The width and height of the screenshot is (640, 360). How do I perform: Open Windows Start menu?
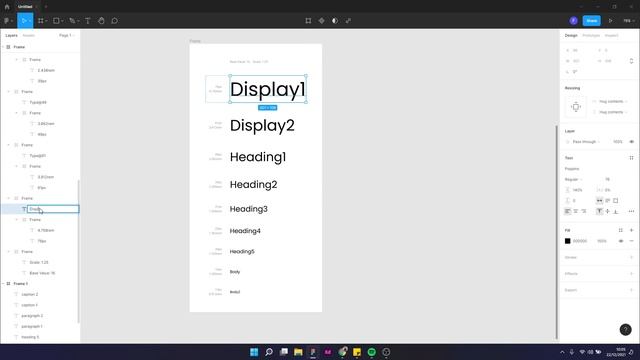point(254,352)
